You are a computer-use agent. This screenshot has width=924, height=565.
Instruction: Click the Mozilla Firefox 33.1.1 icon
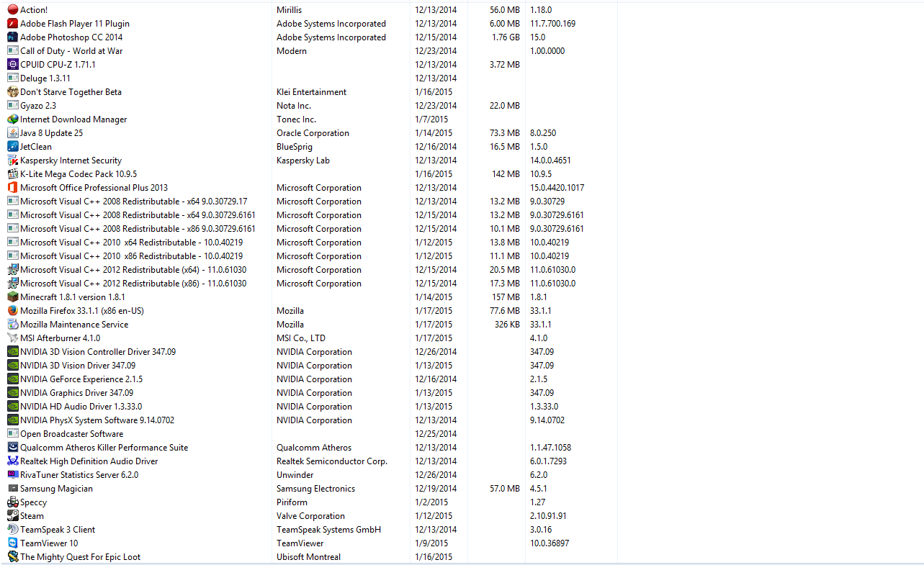[x=13, y=311]
